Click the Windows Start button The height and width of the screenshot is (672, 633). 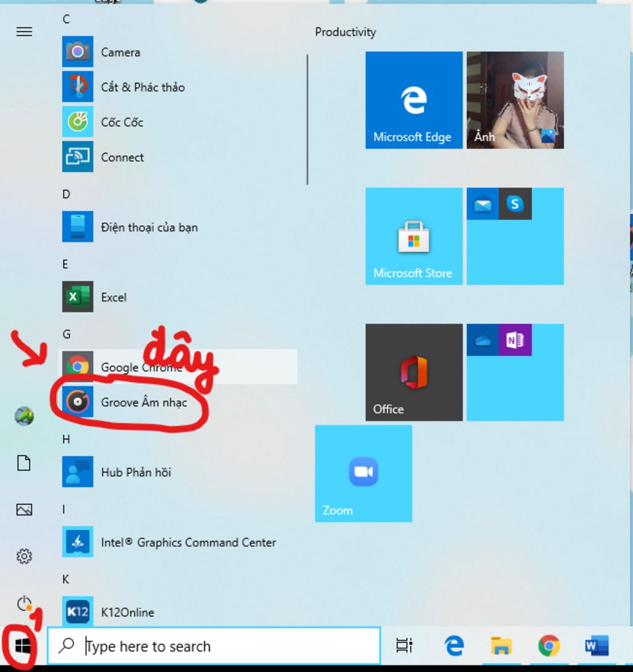[x=23, y=646]
